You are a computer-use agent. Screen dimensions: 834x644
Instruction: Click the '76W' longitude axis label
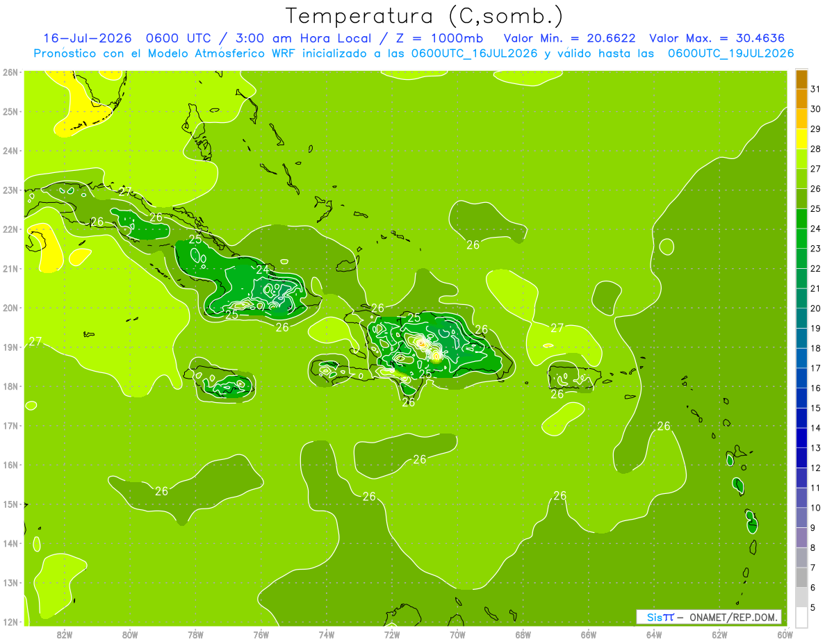261,634
